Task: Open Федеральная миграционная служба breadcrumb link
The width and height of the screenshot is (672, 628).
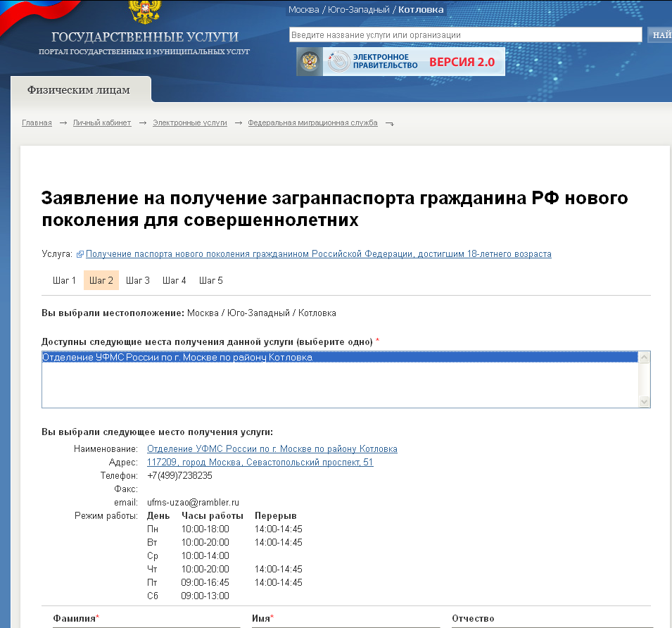Action: [313, 123]
